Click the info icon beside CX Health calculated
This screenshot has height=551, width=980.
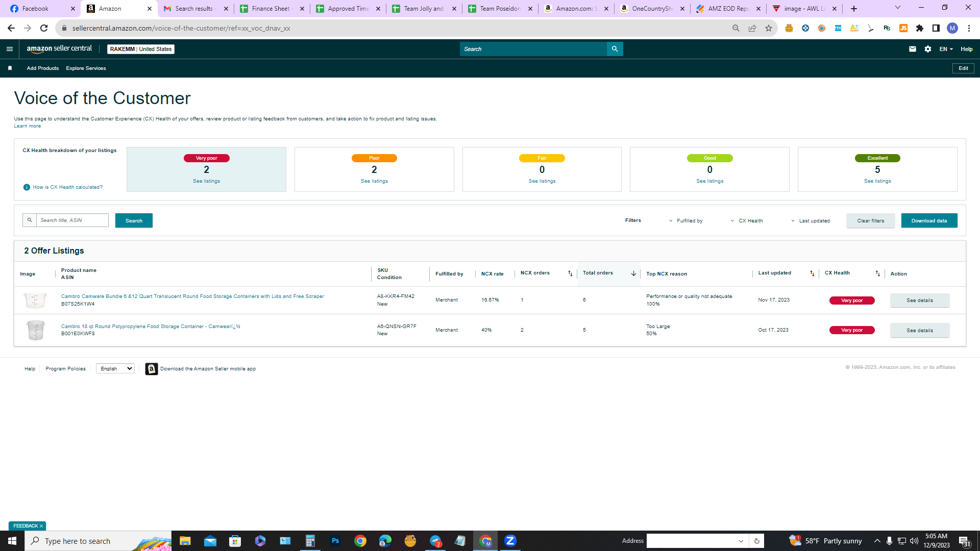pyautogui.click(x=27, y=187)
